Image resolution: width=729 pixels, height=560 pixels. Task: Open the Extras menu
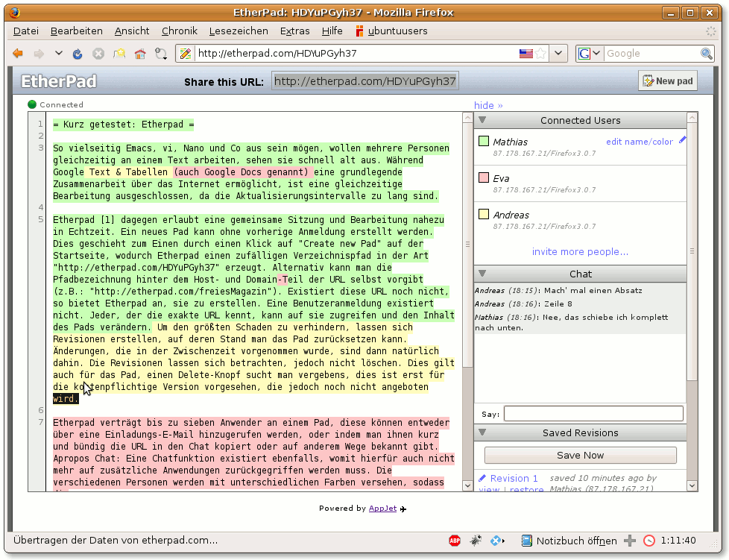pyautogui.click(x=294, y=31)
